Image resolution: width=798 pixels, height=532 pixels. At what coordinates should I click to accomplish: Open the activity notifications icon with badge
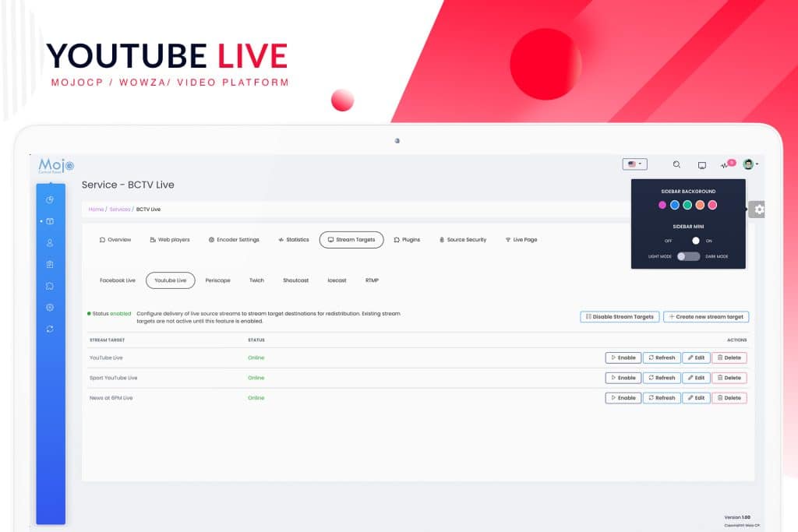[728, 164]
